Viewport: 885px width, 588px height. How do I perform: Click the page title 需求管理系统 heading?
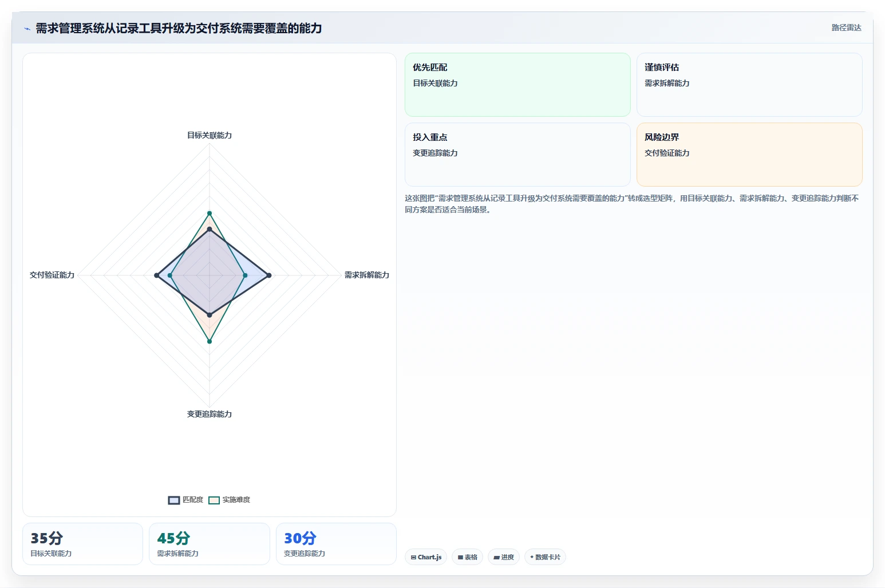pyautogui.click(x=179, y=29)
